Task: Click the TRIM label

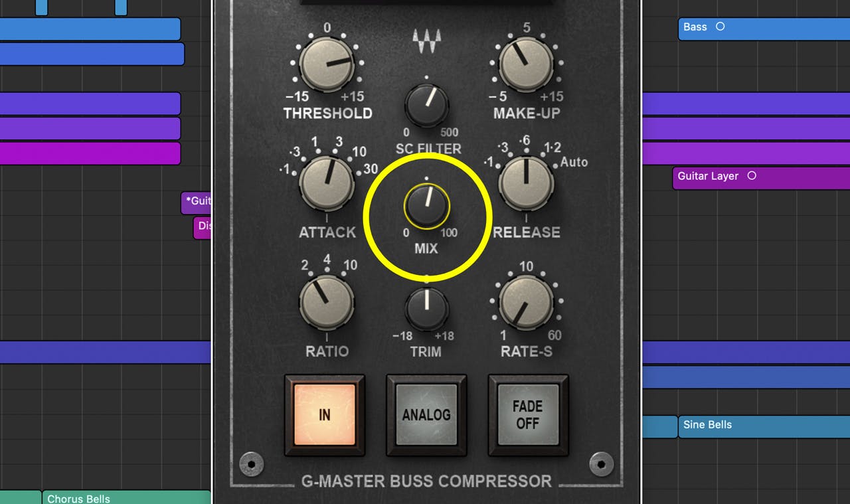Action: (x=426, y=351)
